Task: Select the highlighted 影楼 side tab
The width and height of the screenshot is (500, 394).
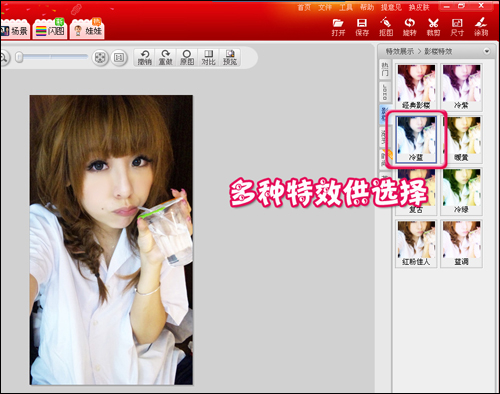Action: pos(384,114)
